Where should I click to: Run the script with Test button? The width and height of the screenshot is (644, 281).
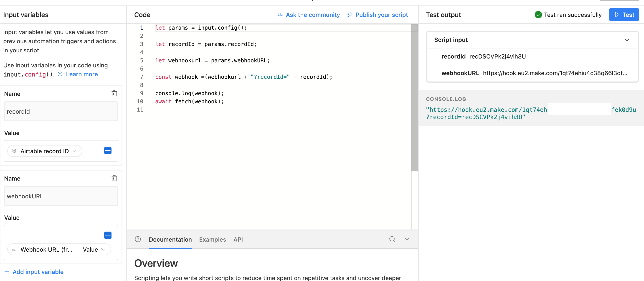point(624,15)
